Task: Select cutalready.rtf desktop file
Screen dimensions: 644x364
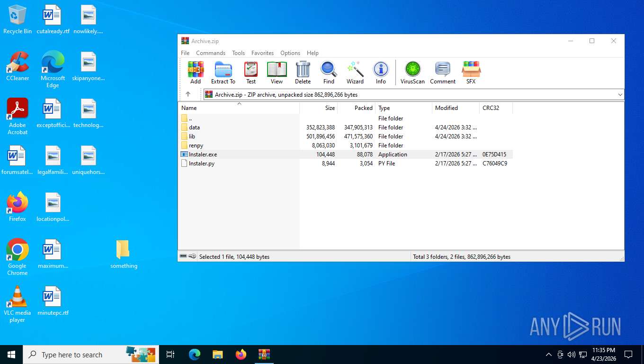Action: pyautogui.click(x=53, y=20)
